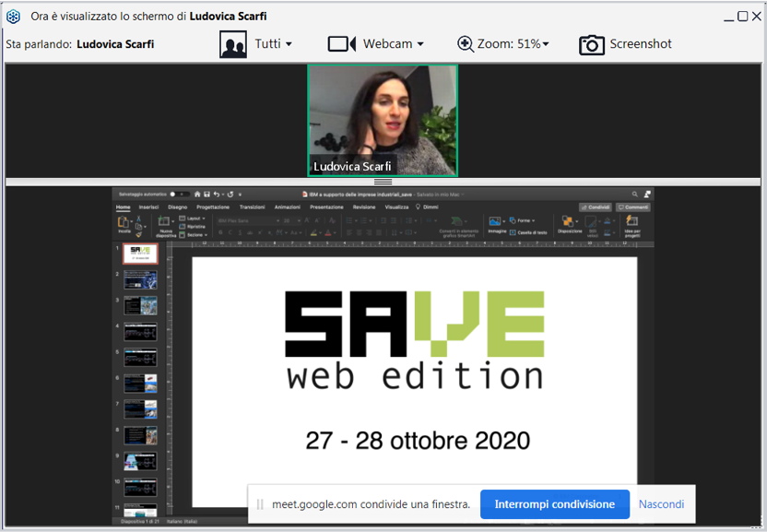The image size is (767, 532).
Task: Click the Nuova diapositiva icon
Action: [165, 223]
